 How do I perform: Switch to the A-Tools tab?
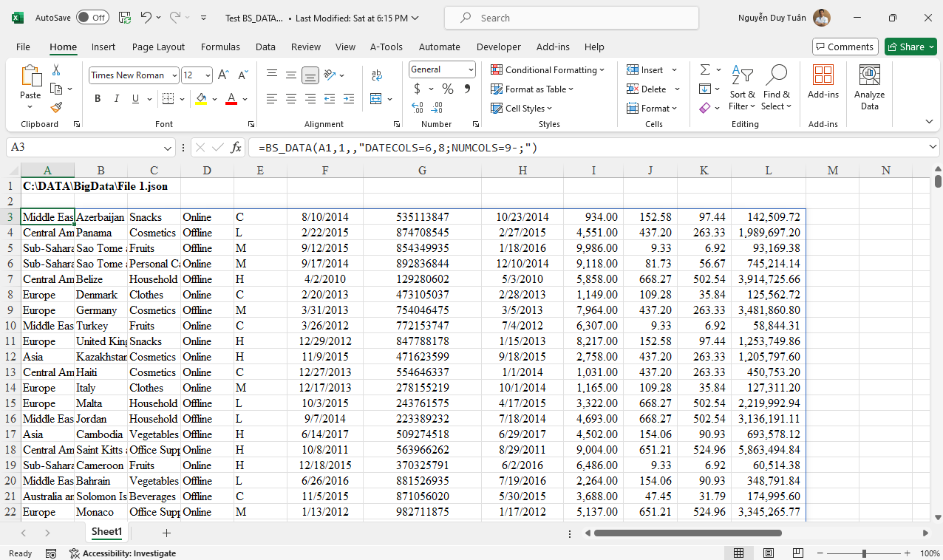click(387, 47)
